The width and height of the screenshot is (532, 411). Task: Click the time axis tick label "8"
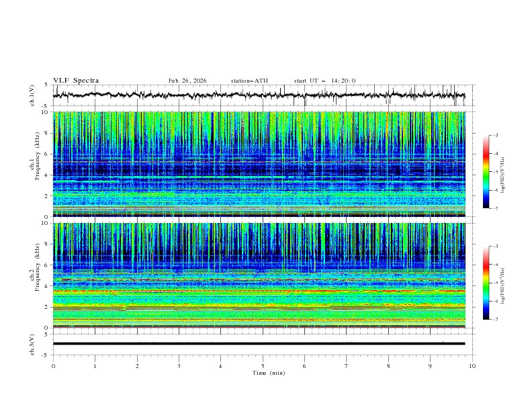click(388, 366)
